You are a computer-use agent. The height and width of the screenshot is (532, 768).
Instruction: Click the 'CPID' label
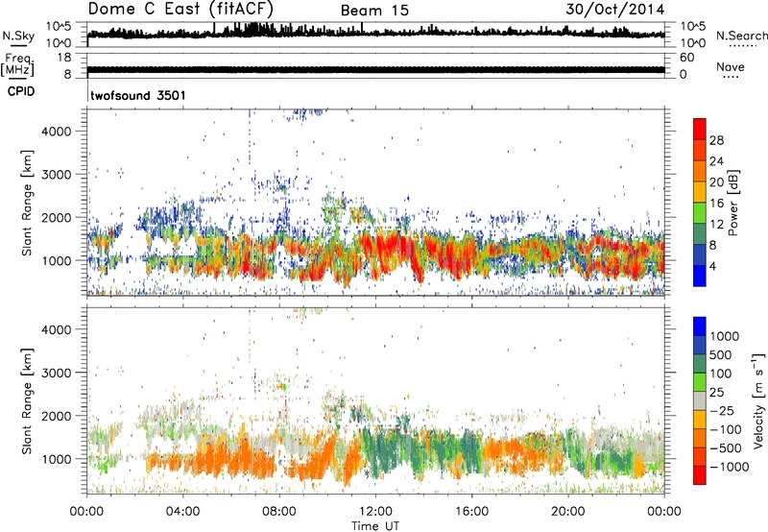click(21, 91)
